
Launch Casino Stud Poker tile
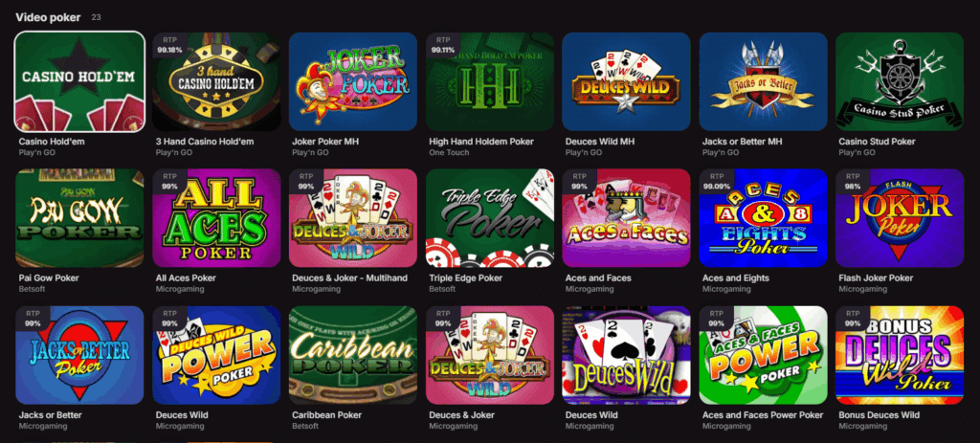(900, 81)
